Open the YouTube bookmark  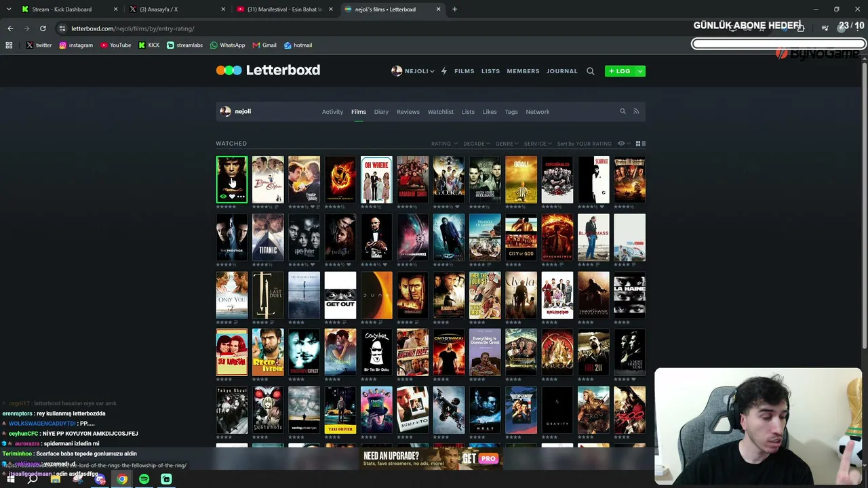point(116,45)
